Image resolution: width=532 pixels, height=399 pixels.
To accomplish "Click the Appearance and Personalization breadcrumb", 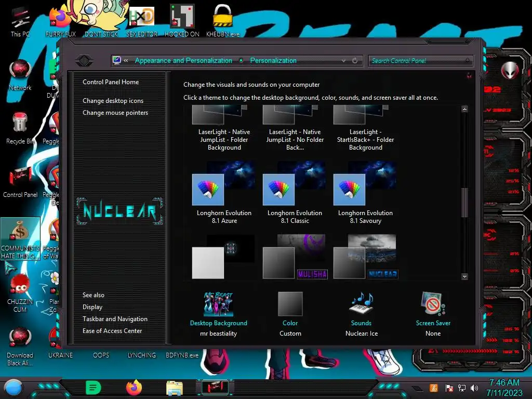I will pos(183,60).
